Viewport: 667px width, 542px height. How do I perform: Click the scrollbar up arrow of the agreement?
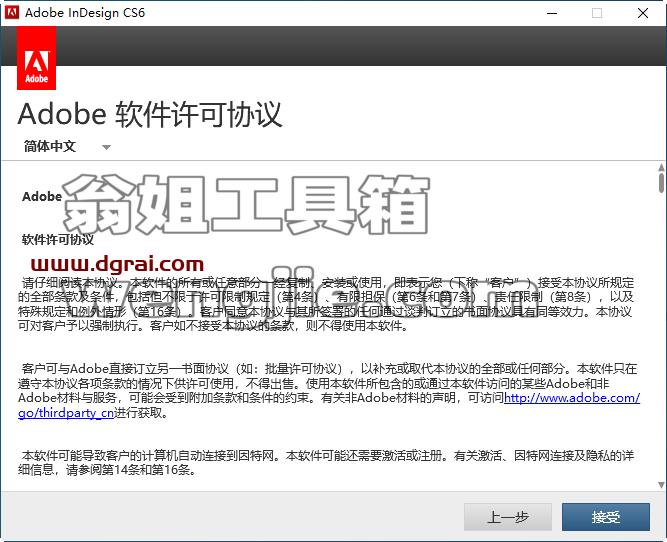pyautogui.click(x=661, y=167)
